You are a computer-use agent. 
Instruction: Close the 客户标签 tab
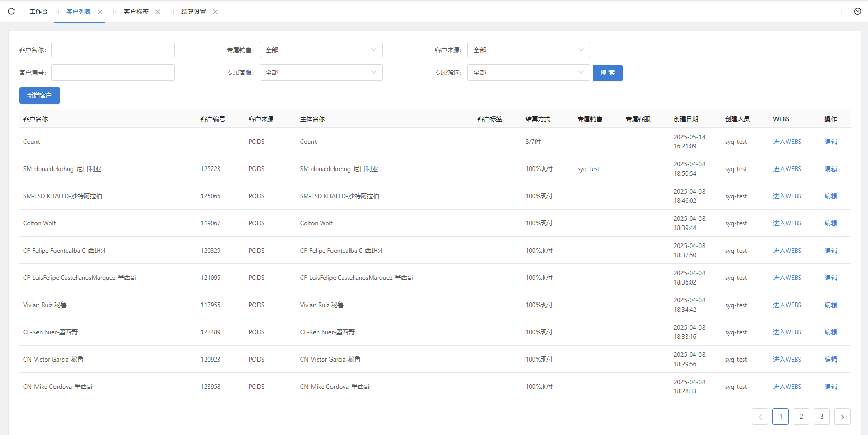point(158,12)
